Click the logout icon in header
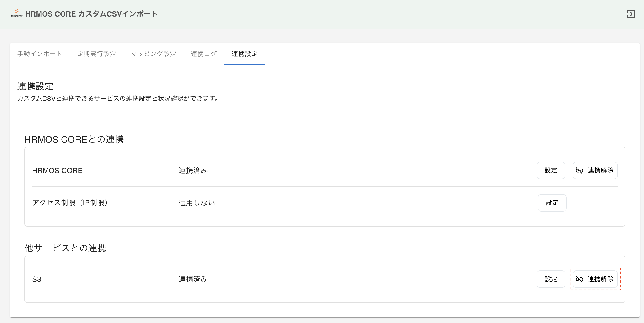 630,14
